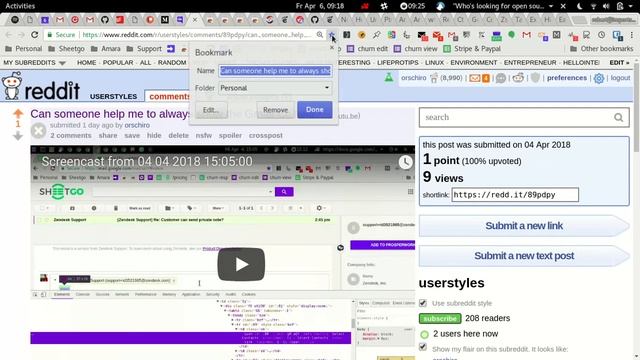
Task: Play the embedded screencast video
Action: (x=241, y=264)
